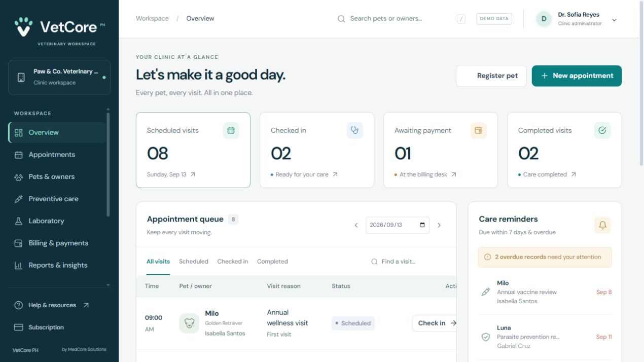This screenshot has height=362, width=644.
Task: Open the Ready for your care link
Action: click(x=304, y=174)
